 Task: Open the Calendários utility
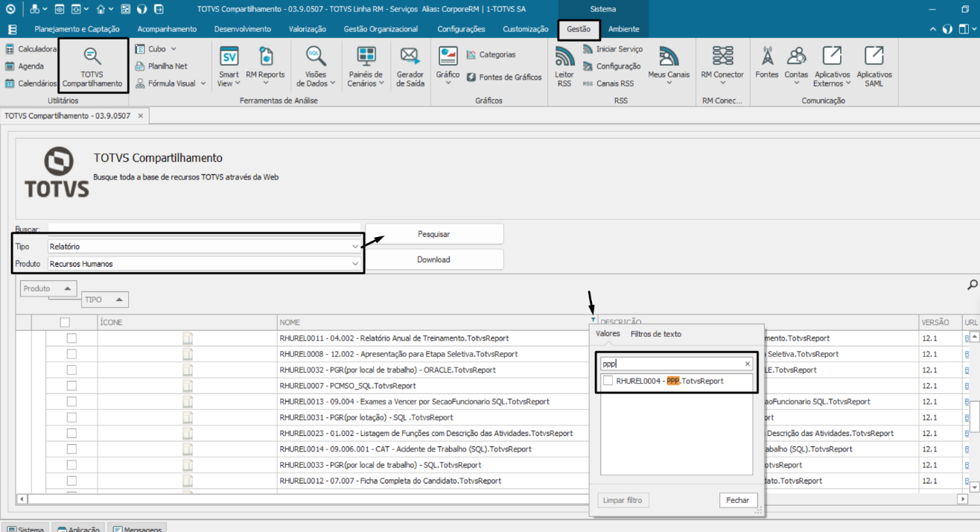click(x=31, y=83)
